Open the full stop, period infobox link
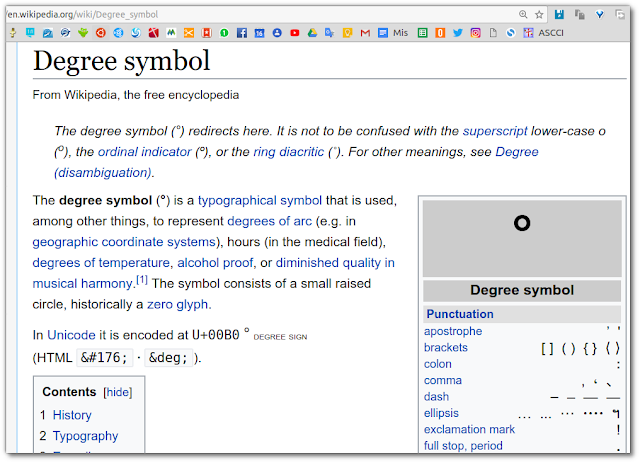This screenshot has width=640, height=463. pos(463,446)
